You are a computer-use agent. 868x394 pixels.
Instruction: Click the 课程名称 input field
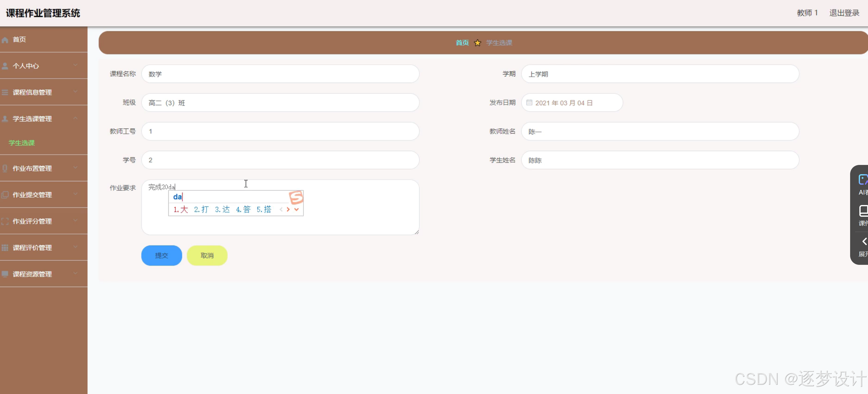(x=280, y=74)
